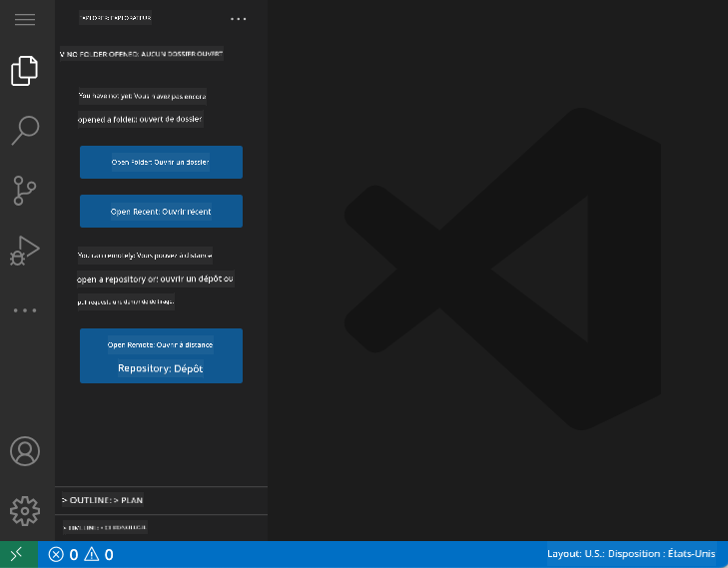
Task: Click Layout: U.S. status bar item
Action: (632, 554)
